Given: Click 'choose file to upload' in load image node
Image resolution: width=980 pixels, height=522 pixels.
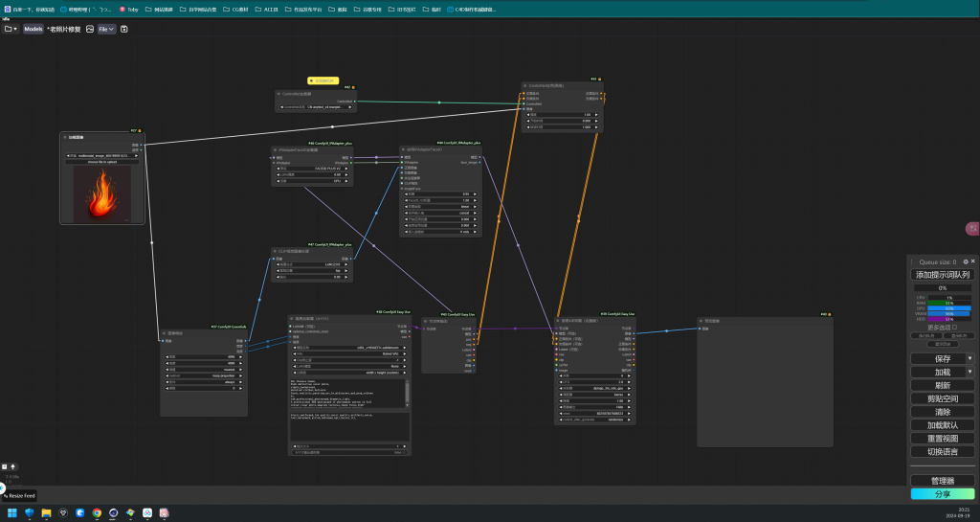Looking at the screenshot, I should click(x=101, y=162).
